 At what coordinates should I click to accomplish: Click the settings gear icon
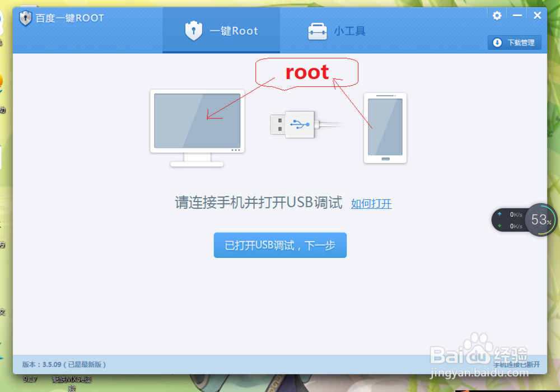pos(497,16)
